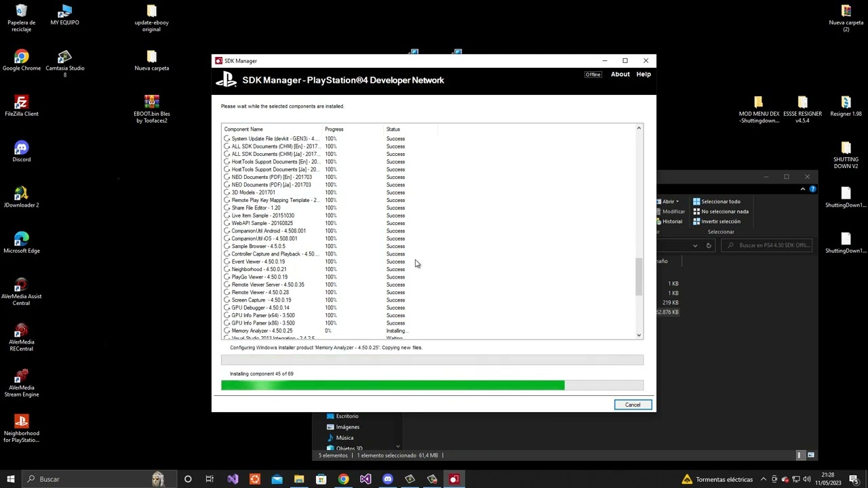Click scroll up arrow in component list
Viewport: 868px width, 488px height.
(639, 128)
